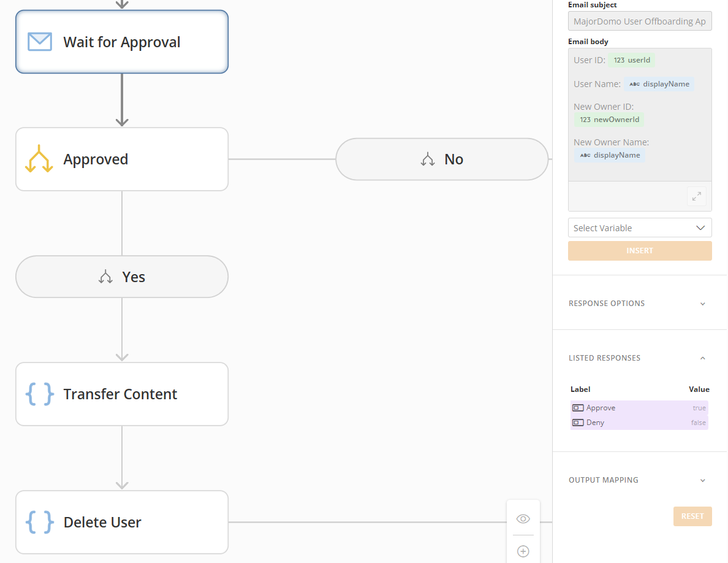
Task: Expand the Response Options section
Action: coord(702,304)
